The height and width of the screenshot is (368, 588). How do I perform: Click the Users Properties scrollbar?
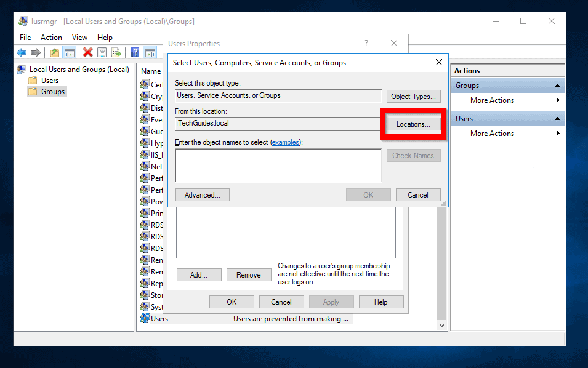(x=441, y=265)
